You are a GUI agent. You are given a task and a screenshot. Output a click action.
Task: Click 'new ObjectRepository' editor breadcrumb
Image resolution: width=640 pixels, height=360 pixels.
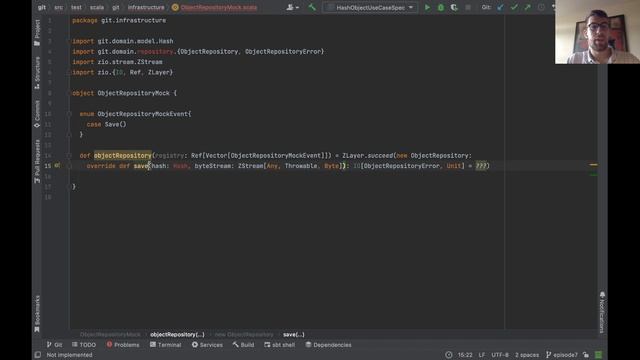pyautogui.click(x=244, y=334)
